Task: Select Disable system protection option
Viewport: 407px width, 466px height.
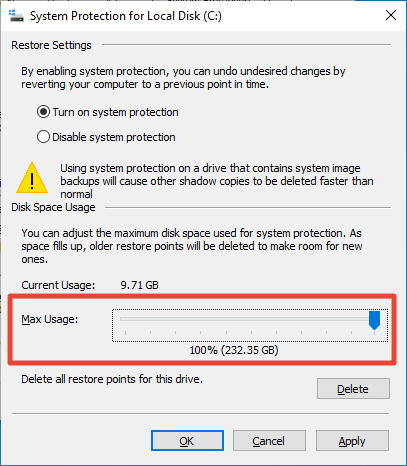Action: tap(106, 137)
